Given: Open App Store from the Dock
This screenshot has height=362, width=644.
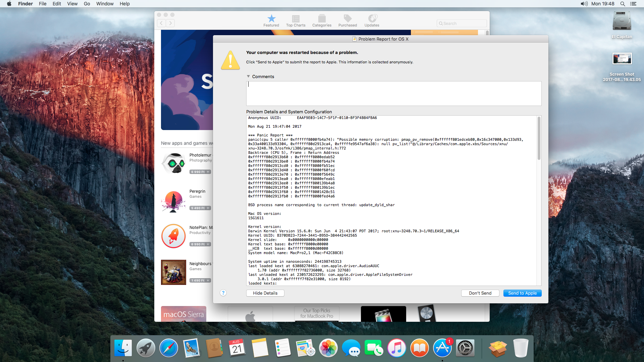Looking at the screenshot, I should 442,348.
